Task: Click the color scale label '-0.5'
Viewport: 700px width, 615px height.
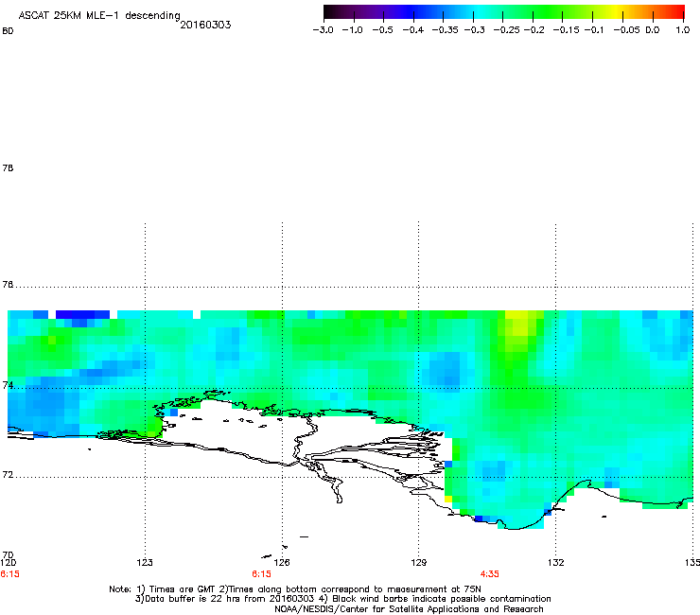Action: [382, 30]
